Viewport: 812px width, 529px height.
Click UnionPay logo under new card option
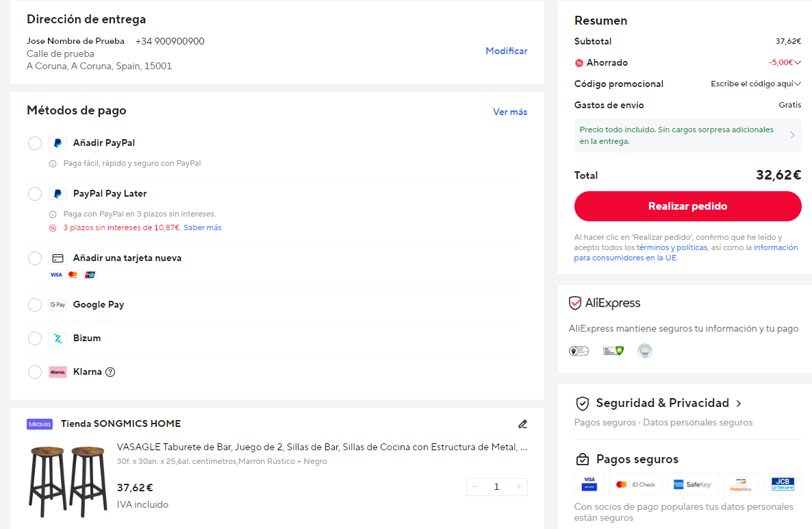90,275
